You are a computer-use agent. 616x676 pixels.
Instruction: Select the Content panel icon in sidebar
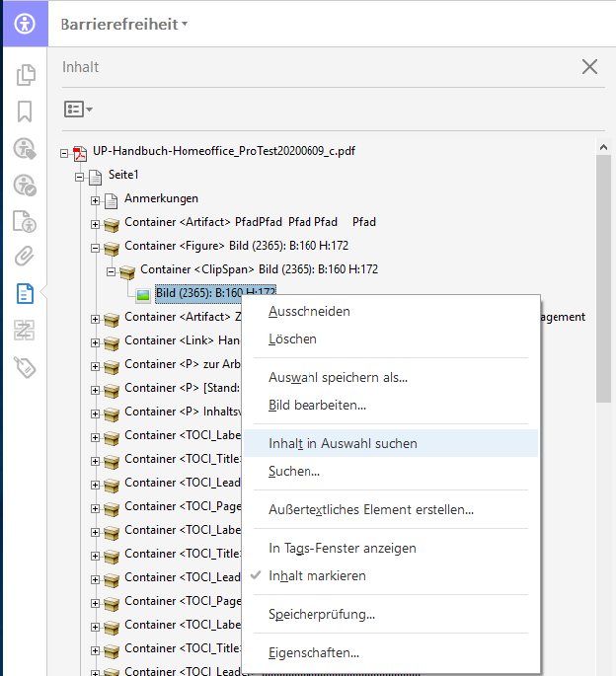click(x=26, y=293)
